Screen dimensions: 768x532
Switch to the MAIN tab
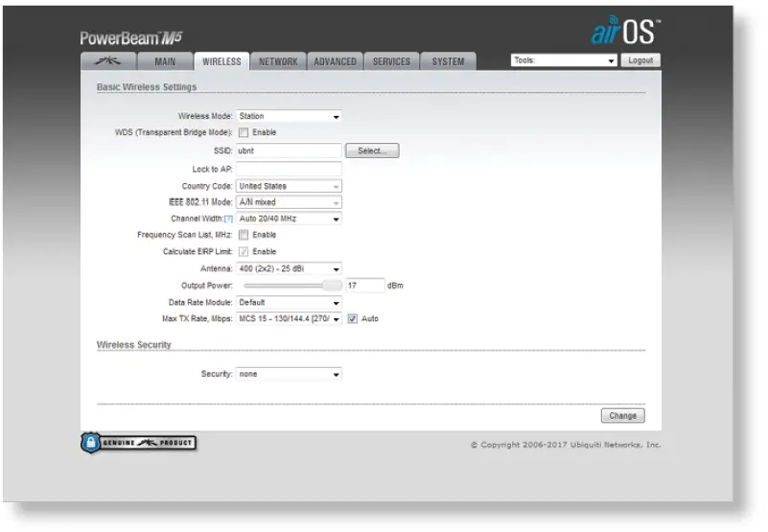tap(165, 61)
